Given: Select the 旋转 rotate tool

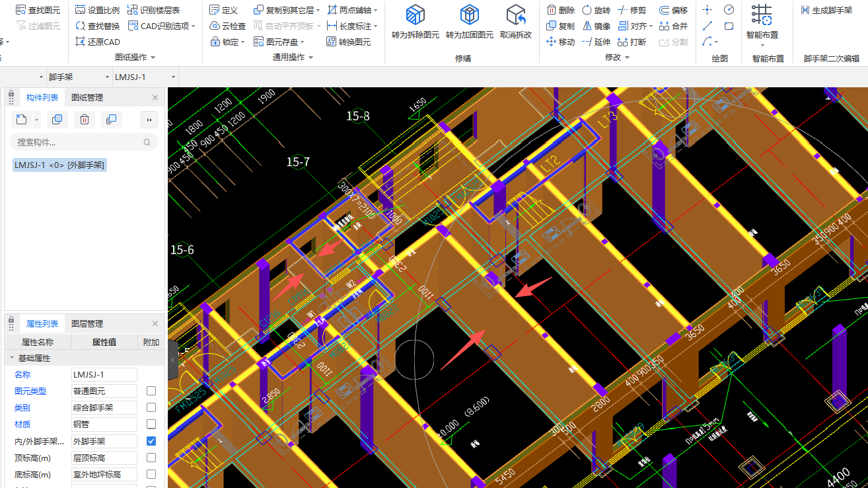Looking at the screenshot, I should click(597, 10).
